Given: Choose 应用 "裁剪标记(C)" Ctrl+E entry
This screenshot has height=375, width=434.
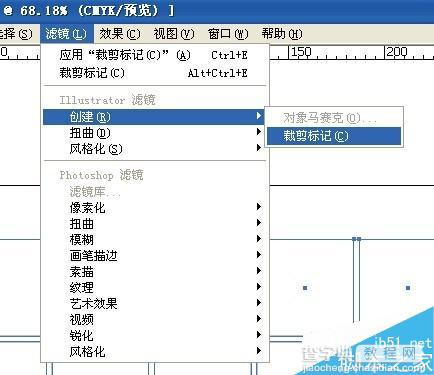Looking at the screenshot, I should pos(155,55).
